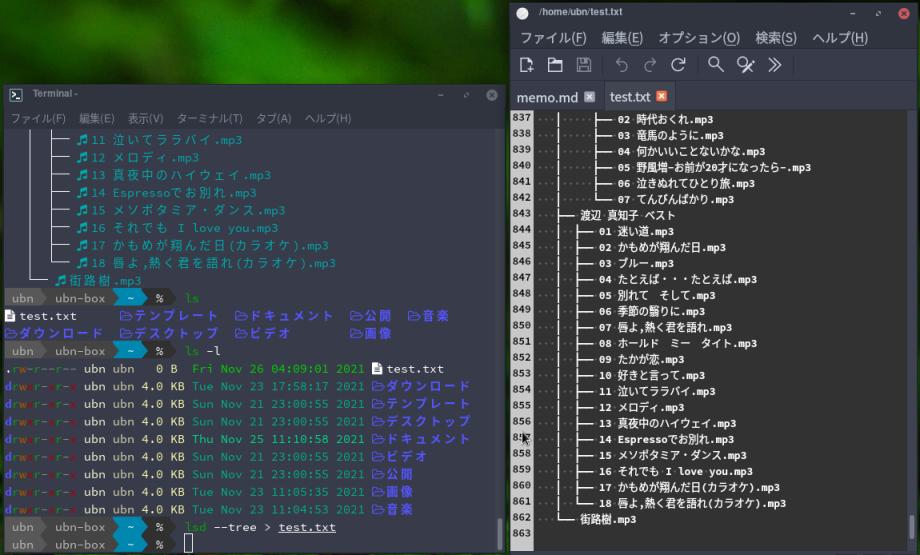This screenshot has width=920, height=555.
Task: Click the find and replace icon
Action: [x=745, y=65]
